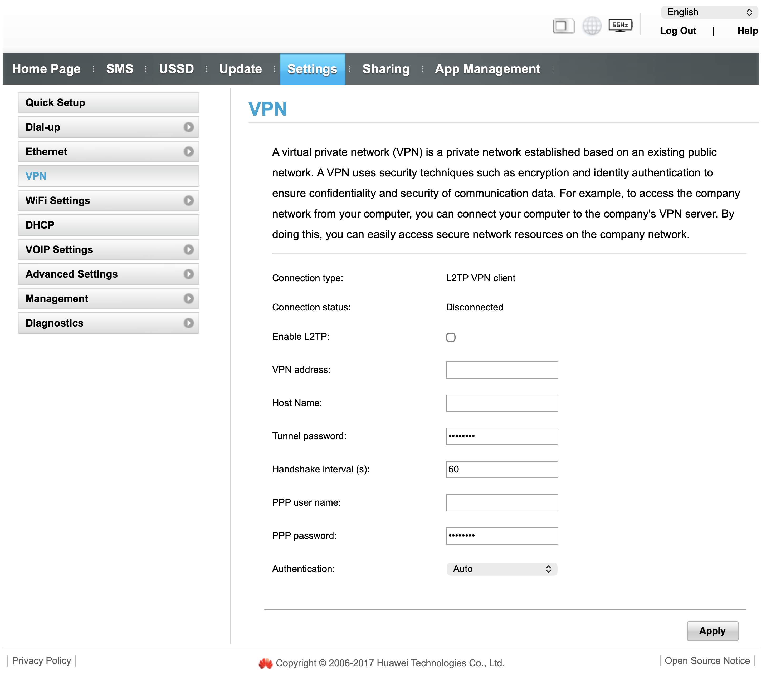Click into the VPN address field

pos(501,370)
